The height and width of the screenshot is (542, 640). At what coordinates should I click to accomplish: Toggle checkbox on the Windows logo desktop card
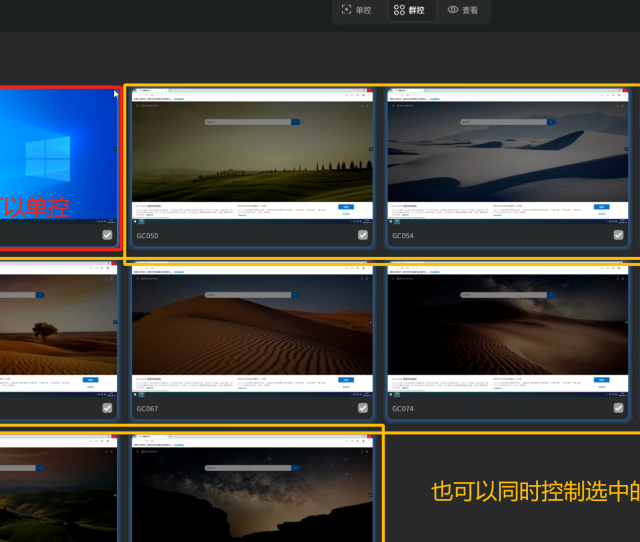[107, 235]
